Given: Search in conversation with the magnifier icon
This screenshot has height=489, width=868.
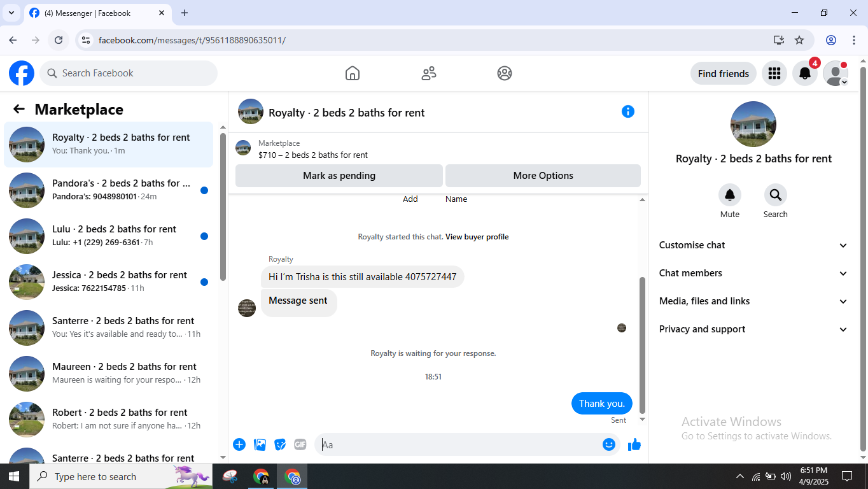Looking at the screenshot, I should click(x=776, y=195).
